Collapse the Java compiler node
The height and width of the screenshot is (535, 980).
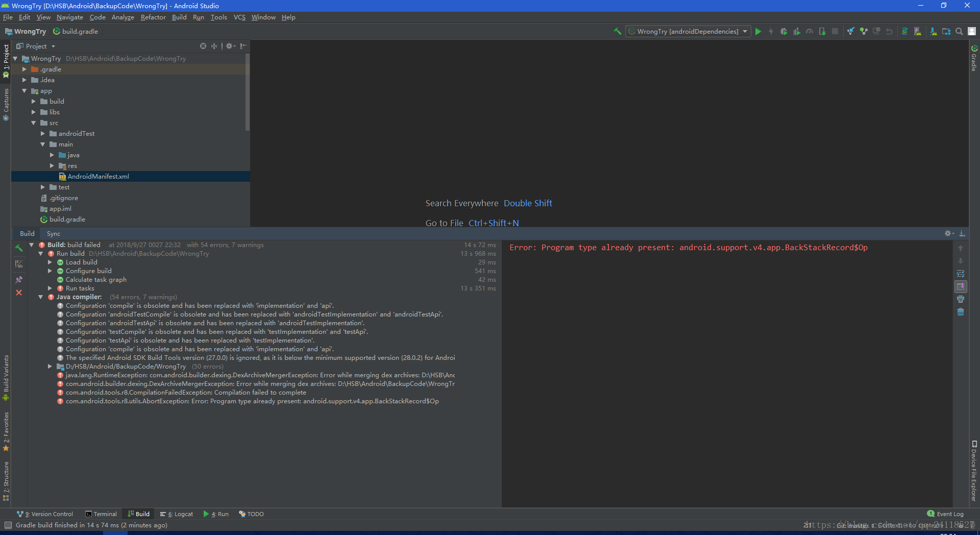pos(40,297)
